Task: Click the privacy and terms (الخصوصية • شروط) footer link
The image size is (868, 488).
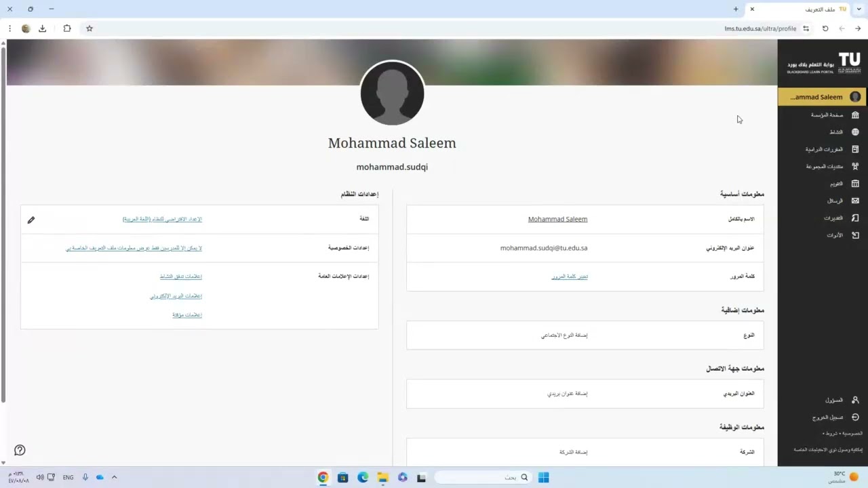Action: tap(842, 433)
